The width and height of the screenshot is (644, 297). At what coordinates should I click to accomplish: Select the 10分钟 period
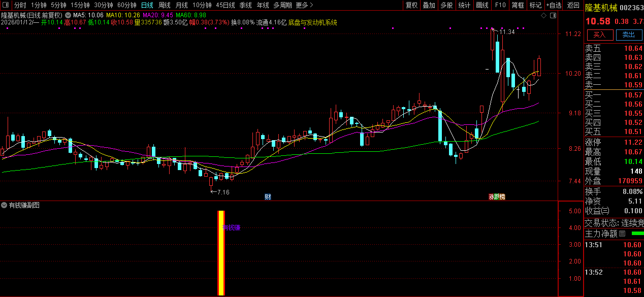point(202,5)
